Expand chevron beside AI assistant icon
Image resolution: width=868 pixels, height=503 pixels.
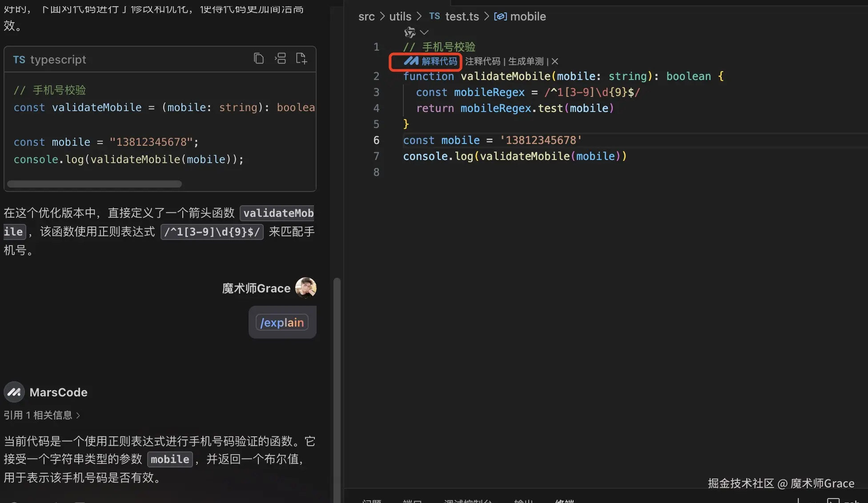[x=424, y=32]
